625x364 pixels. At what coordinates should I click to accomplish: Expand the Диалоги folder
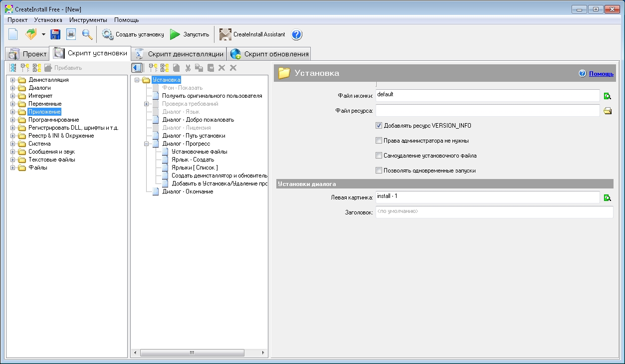[12, 88]
